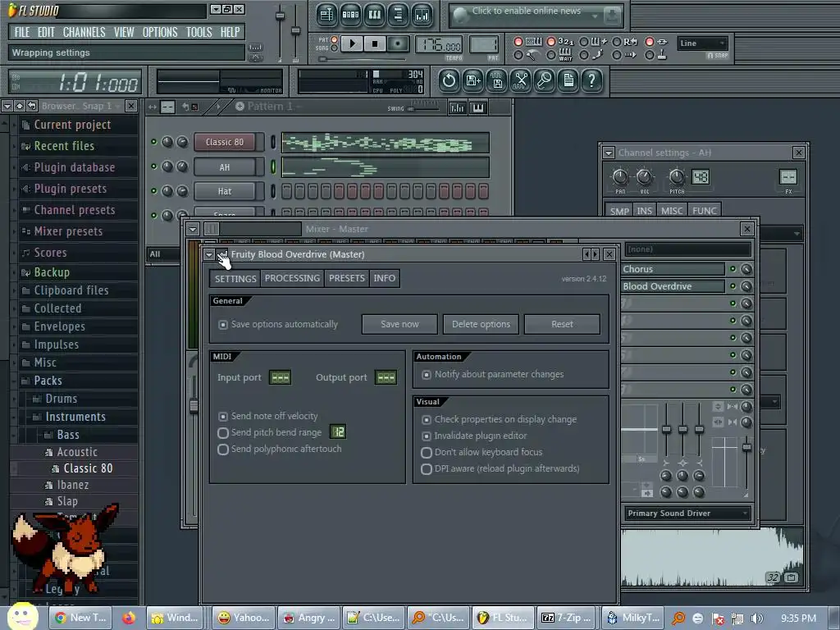
Task: Click Firefox icon in taskbar
Action: point(129,618)
